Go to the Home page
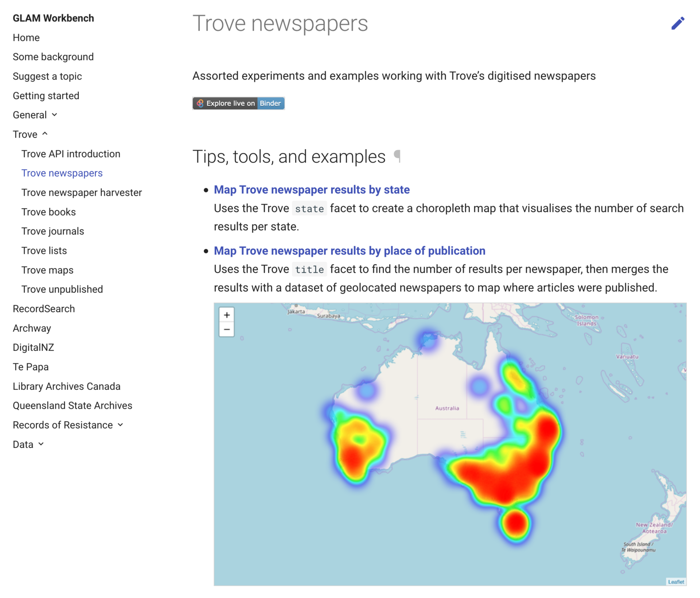This screenshot has height=598, width=700. pos(26,38)
